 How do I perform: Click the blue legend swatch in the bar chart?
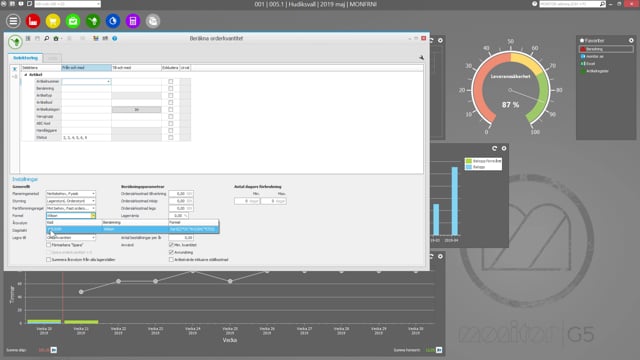(x=469, y=167)
